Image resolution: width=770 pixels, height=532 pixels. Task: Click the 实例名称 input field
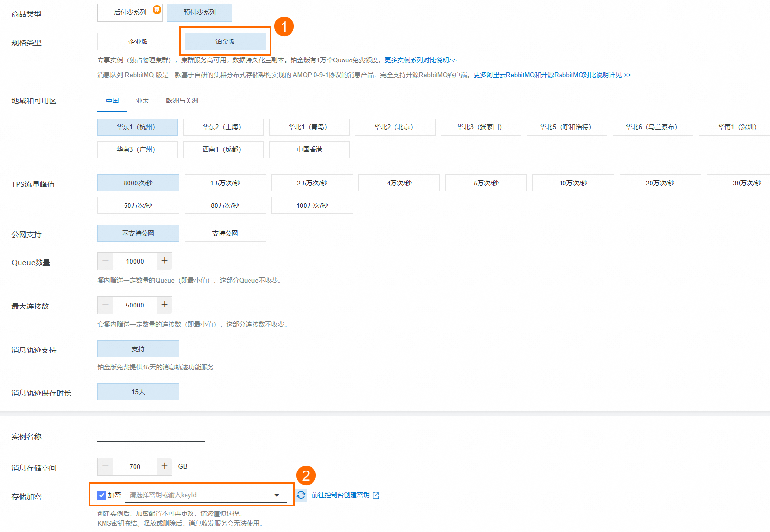click(x=151, y=435)
